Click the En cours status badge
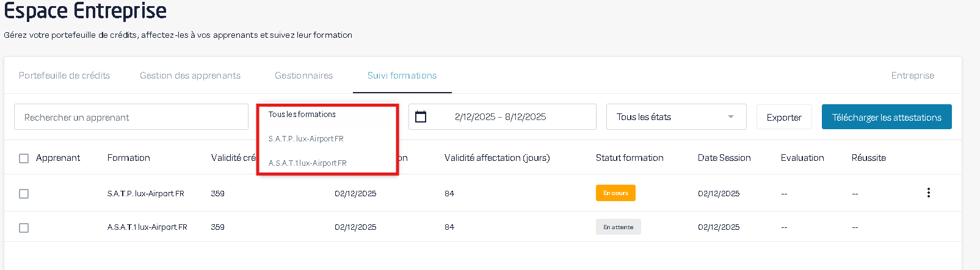The width and height of the screenshot is (980, 270). click(x=615, y=193)
